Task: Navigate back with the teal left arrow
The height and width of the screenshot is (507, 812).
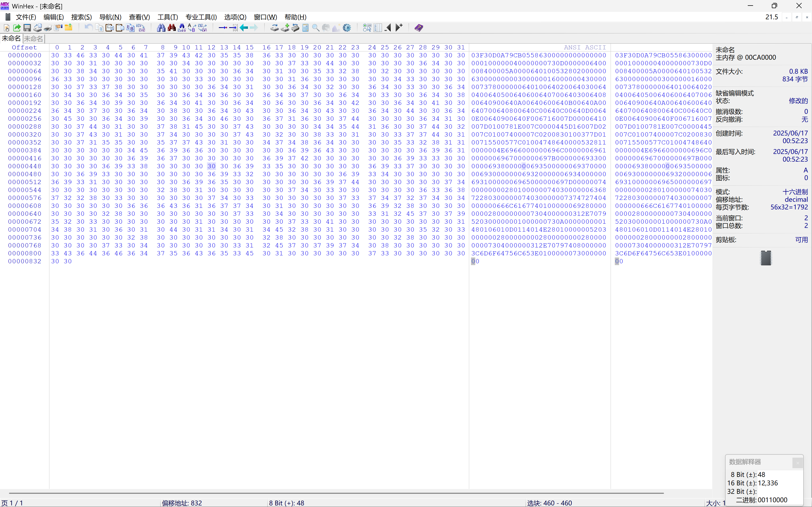Action: [x=244, y=27]
